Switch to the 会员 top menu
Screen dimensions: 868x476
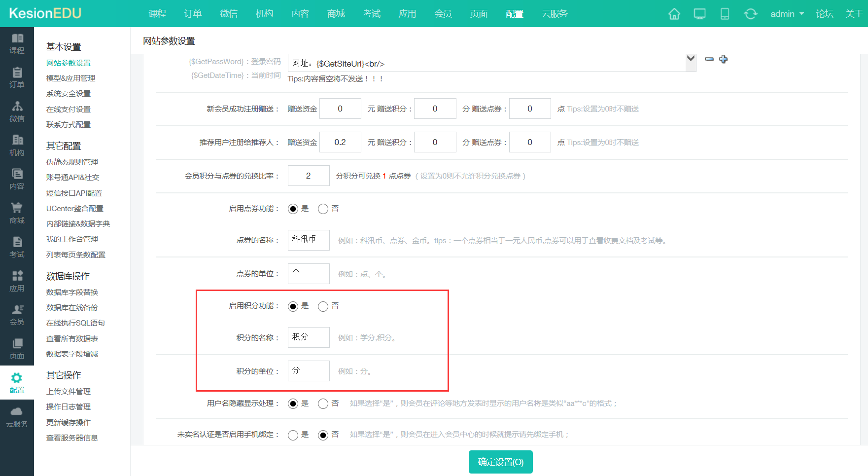coord(443,14)
